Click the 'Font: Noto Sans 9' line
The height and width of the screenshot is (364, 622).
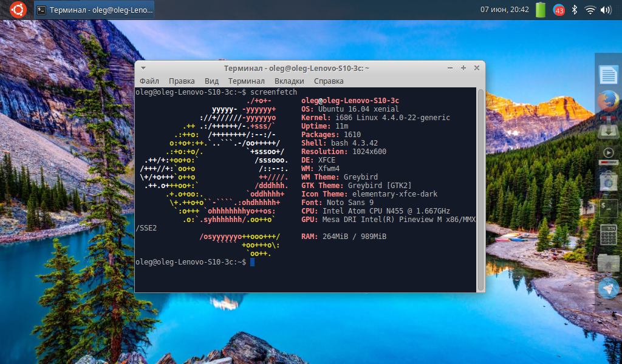coord(337,203)
